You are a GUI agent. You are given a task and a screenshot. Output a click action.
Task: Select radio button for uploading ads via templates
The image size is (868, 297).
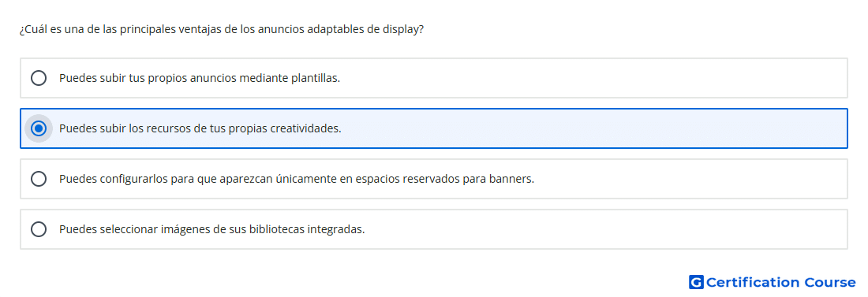(39, 78)
